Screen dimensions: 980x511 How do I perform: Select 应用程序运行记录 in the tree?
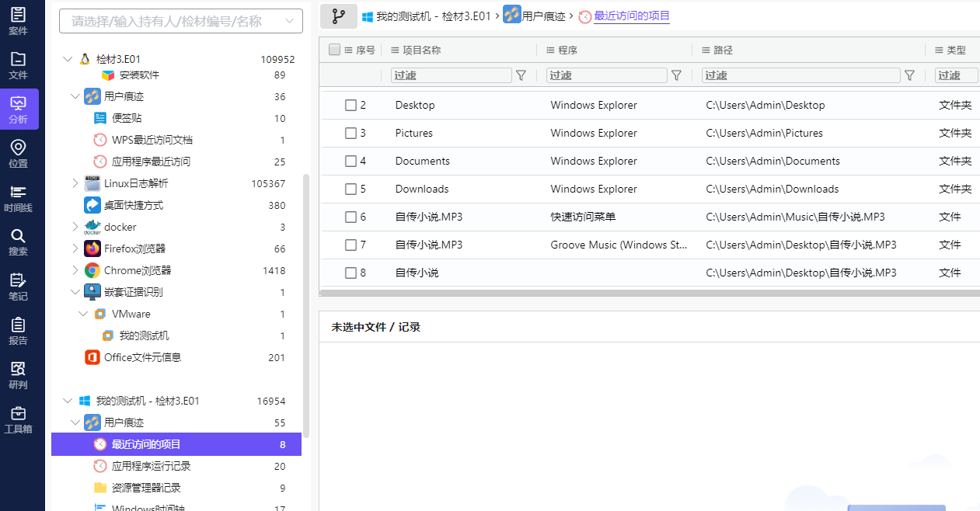151,466
